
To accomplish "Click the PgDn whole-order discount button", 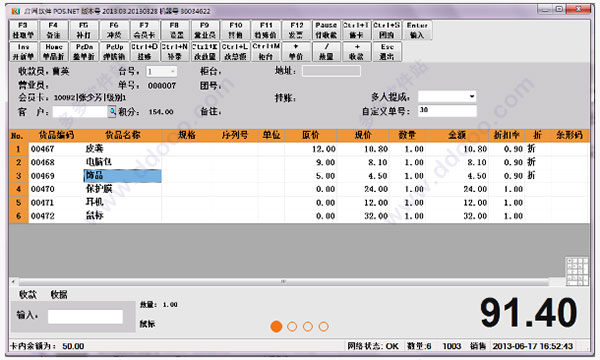I will tap(83, 51).
